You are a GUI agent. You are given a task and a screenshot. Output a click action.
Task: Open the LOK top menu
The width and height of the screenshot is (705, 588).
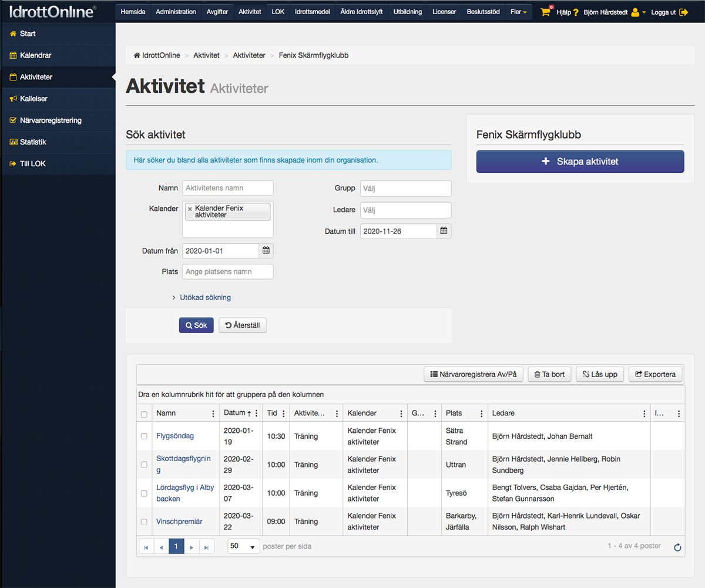coord(278,12)
